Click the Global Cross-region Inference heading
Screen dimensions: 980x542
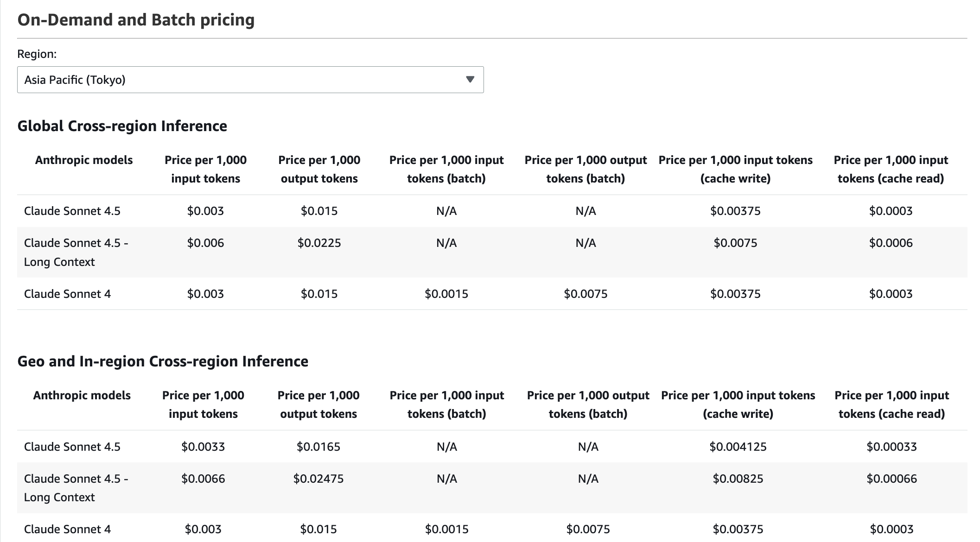click(122, 126)
